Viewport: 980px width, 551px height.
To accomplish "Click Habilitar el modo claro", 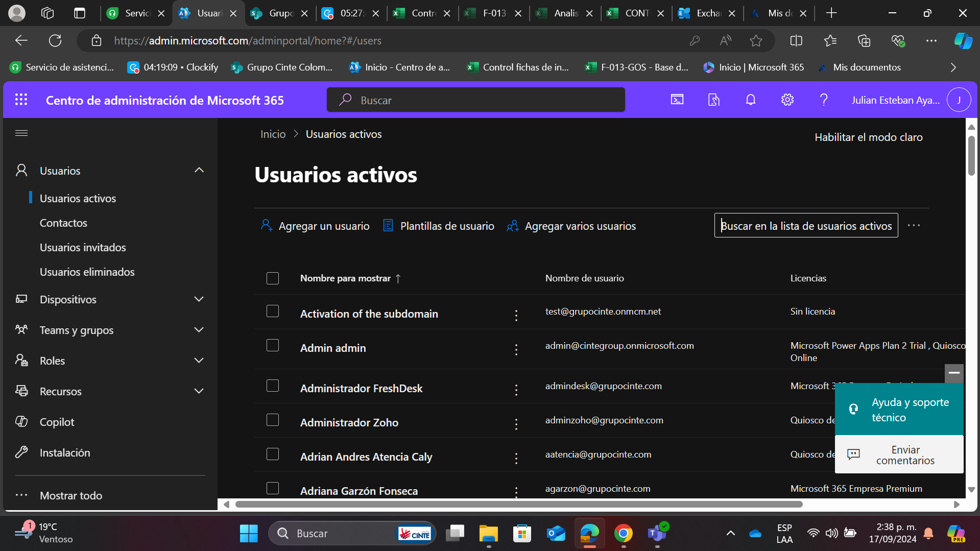I will coord(868,137).
